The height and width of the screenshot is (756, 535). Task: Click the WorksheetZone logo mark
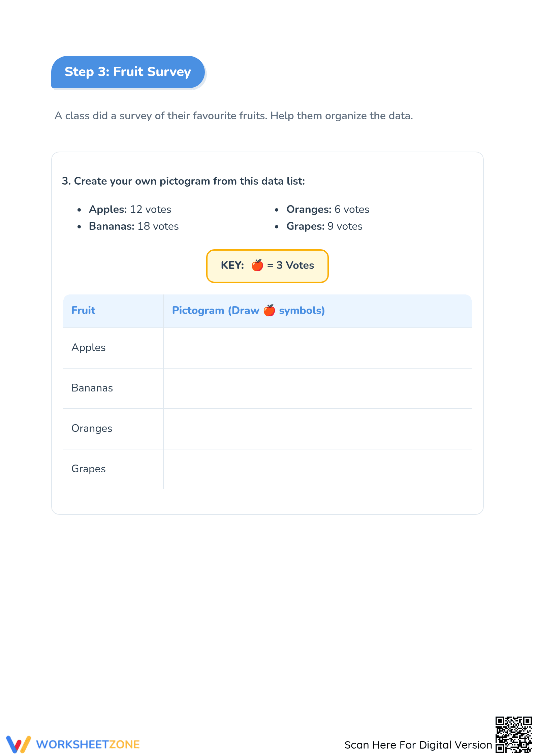[19, 744]
